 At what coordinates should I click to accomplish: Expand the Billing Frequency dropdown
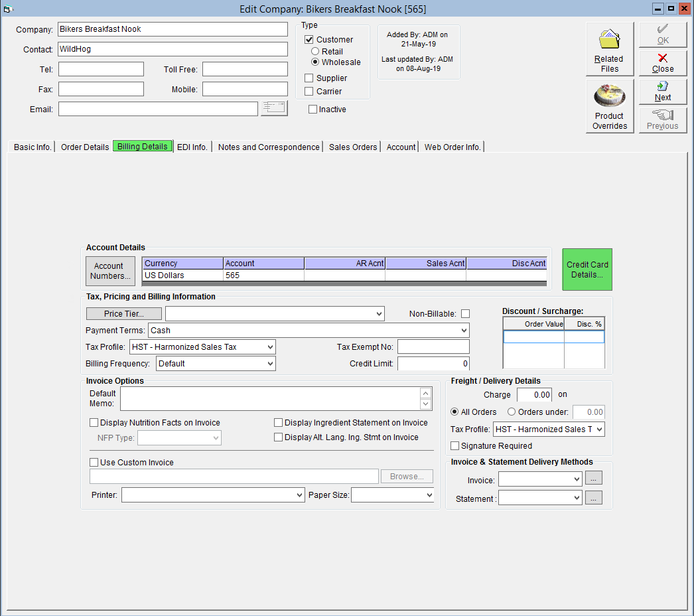point(270,364)
